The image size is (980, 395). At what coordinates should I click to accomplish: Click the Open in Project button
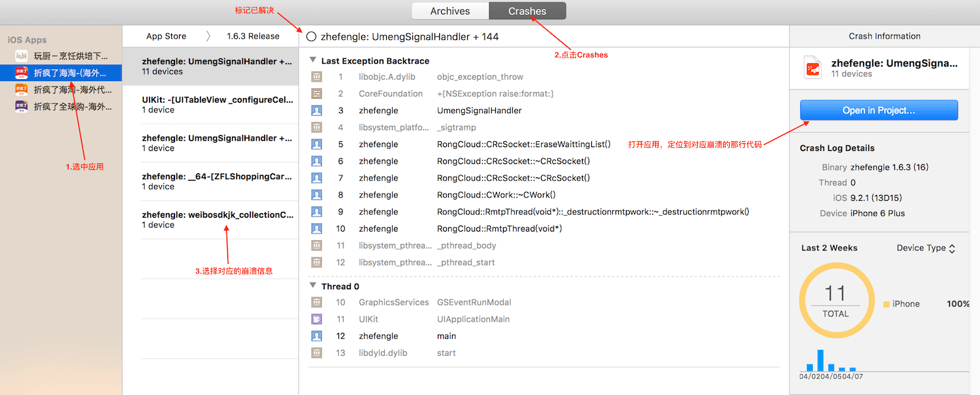pyautogui.click(x=879, y=111)
